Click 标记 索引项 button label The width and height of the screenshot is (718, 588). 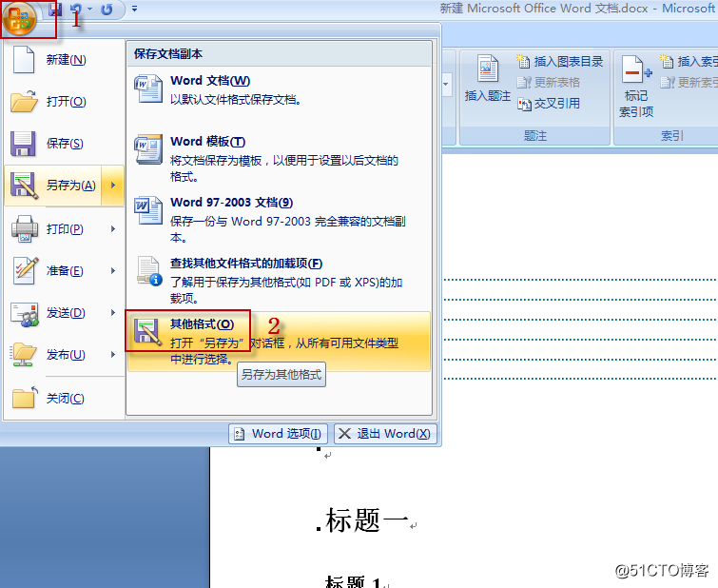point(636,104)
